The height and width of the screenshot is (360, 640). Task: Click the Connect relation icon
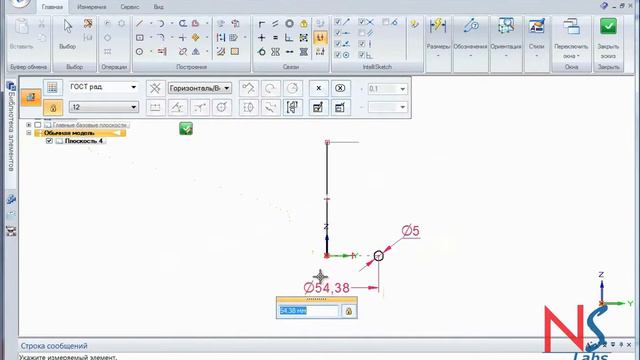pos(262,24)
